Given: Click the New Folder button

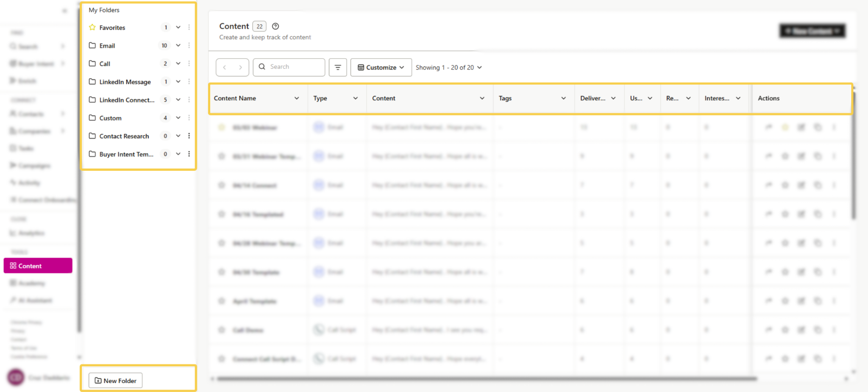Looking at the screenshot, I should tap(115, 381).
